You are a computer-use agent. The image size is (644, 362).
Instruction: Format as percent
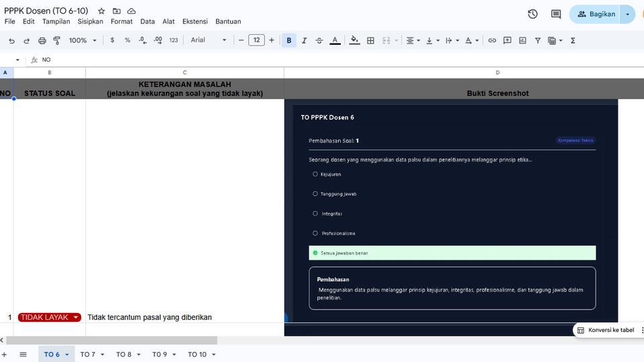coord(127,40)
